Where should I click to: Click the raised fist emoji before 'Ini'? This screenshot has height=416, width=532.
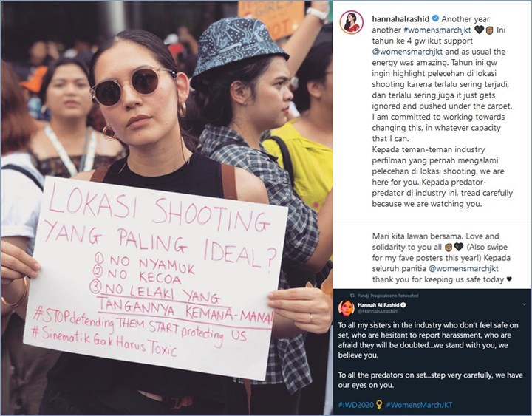click(489, 30)
